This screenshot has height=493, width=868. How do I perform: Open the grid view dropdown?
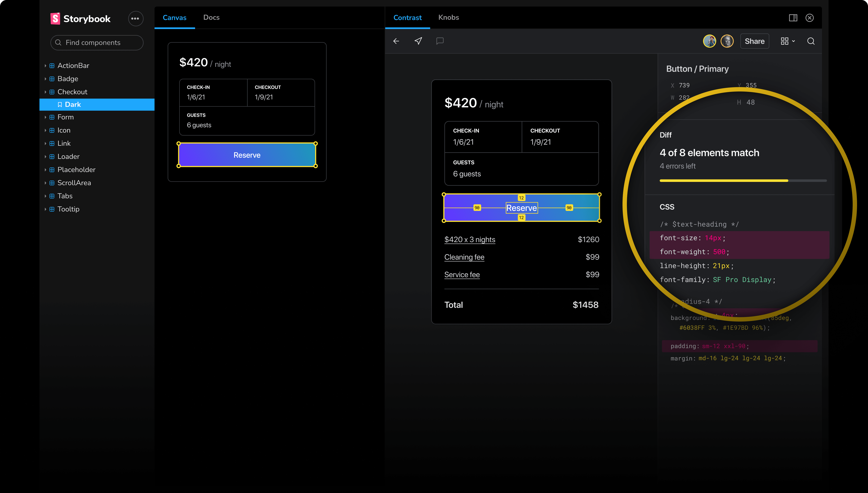787,41
